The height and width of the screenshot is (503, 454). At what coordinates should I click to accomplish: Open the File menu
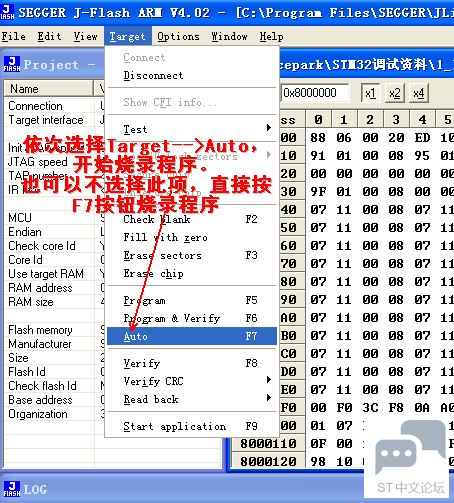coord(14,36)
